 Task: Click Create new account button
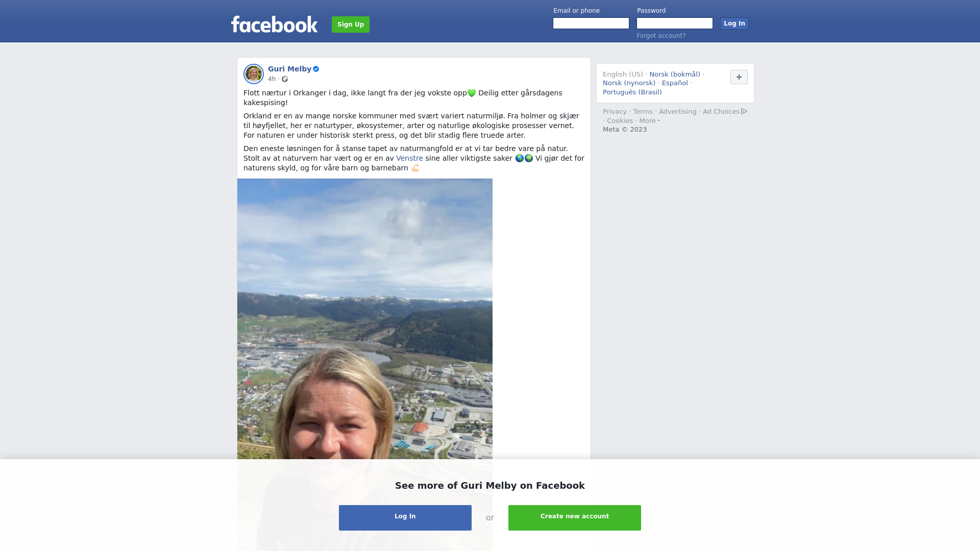coord(575,518)
